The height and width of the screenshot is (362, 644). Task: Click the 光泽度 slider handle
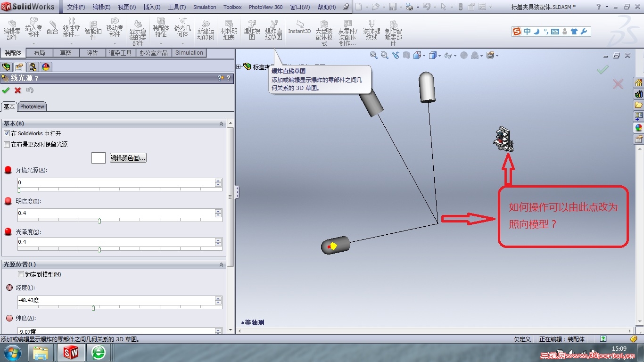pyautogui.click(x=99, y=249)
